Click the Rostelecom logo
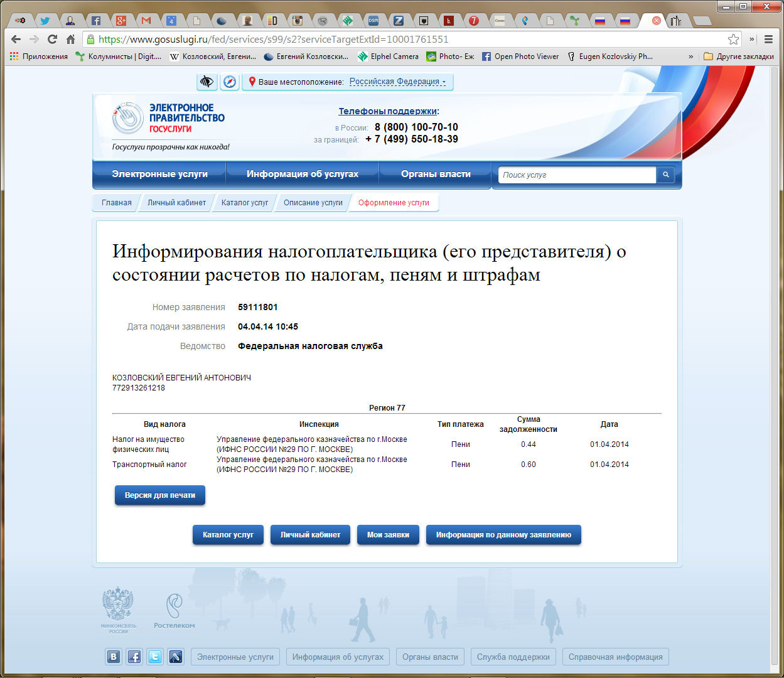Image resolution: width=784 pixels, height=678 pixels. tap(174, 611)
